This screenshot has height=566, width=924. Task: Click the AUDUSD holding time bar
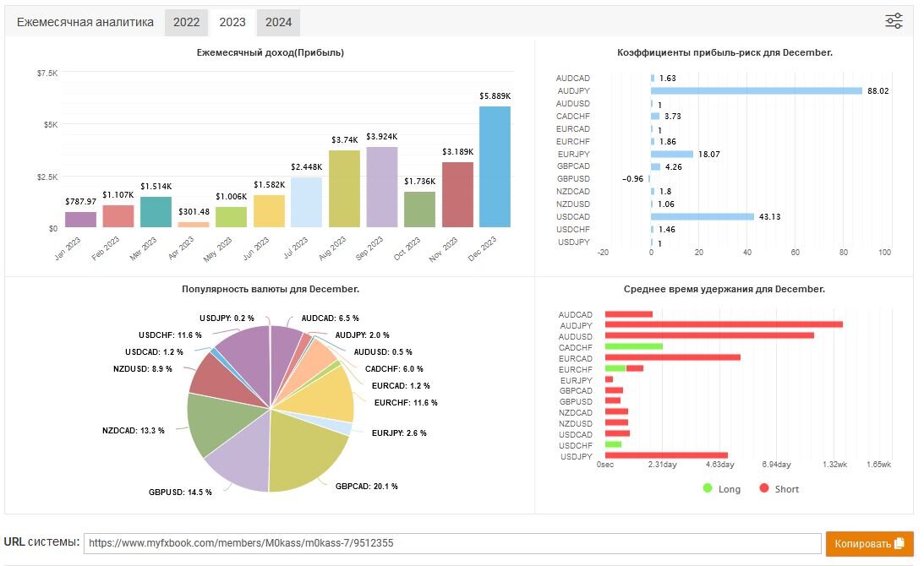(709, 335)
